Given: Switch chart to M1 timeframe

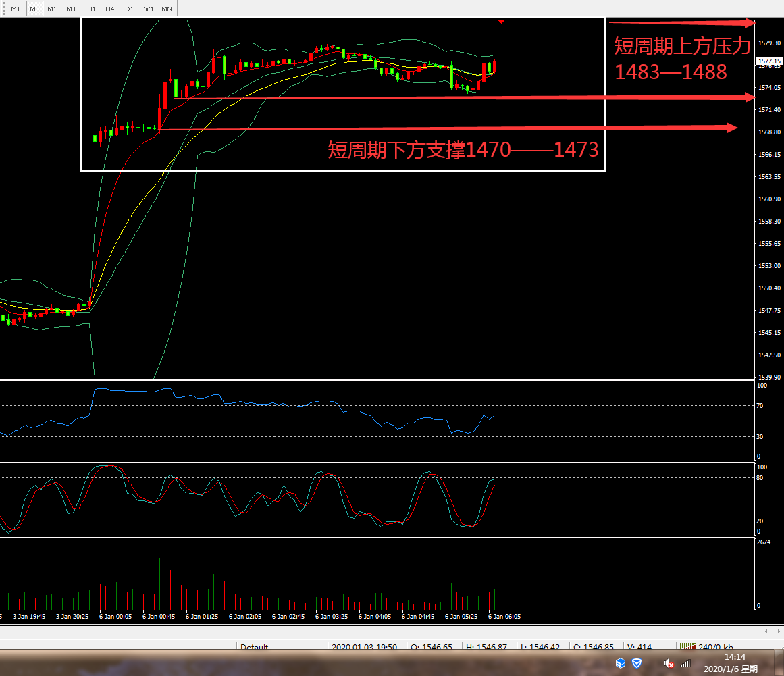Looking at the screenshot, I should (16, 9).
